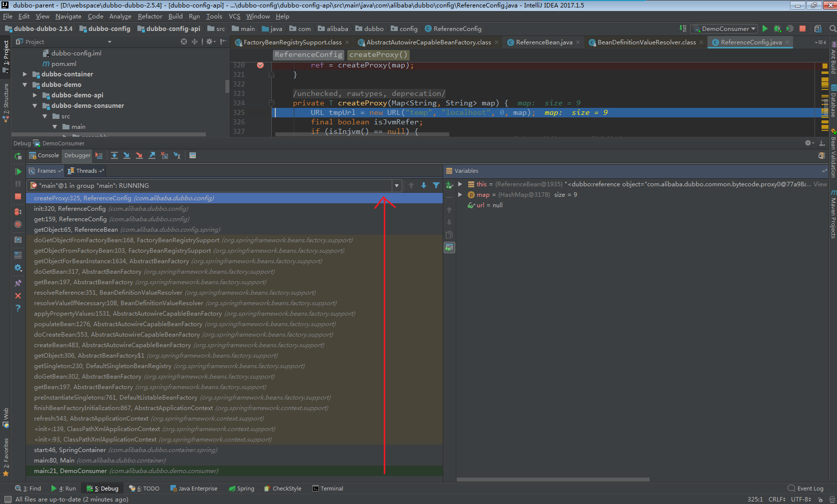Click the createProxy() breadcrumb in editor
The image size is (837, 504).
point(378,54)
